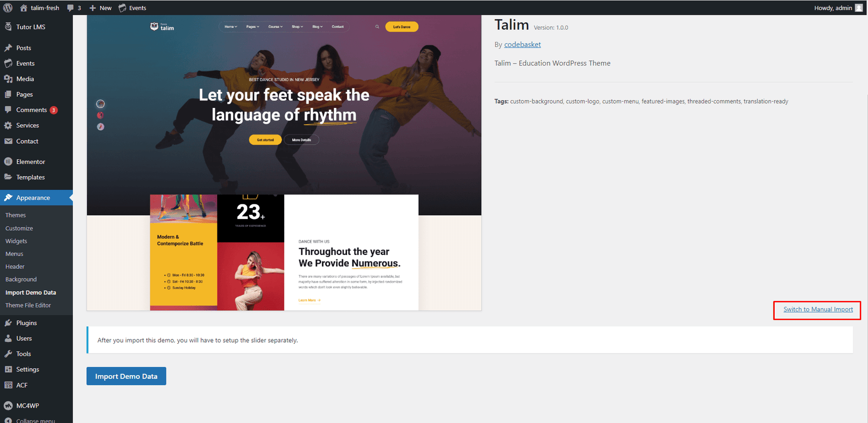Open Elementor via its sidebar icon
The height and width of the screenshot is (423, 868).
coord(8,162)
